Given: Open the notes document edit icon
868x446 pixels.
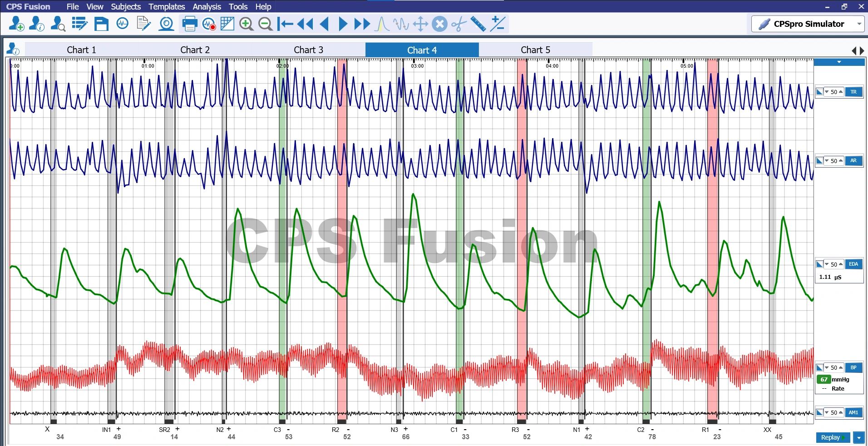Looking at the screenshot, I should tap(144, 24).
